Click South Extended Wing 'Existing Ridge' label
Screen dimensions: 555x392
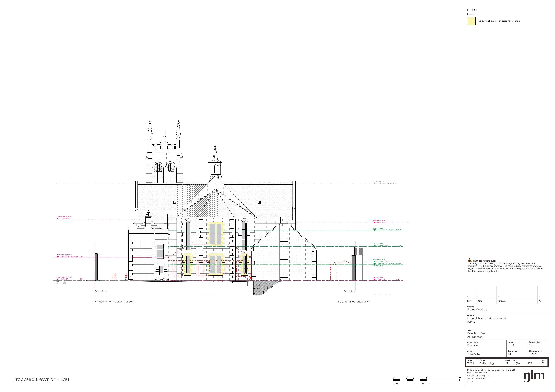pyautogui.click(x=65, y=218)
